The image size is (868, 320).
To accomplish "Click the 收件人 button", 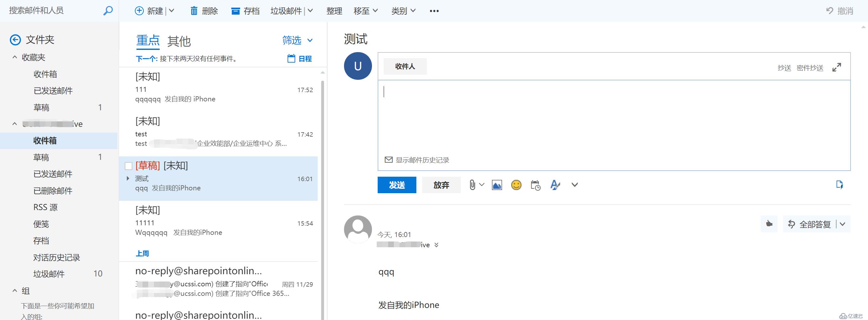I will click(x=405, y=66).
